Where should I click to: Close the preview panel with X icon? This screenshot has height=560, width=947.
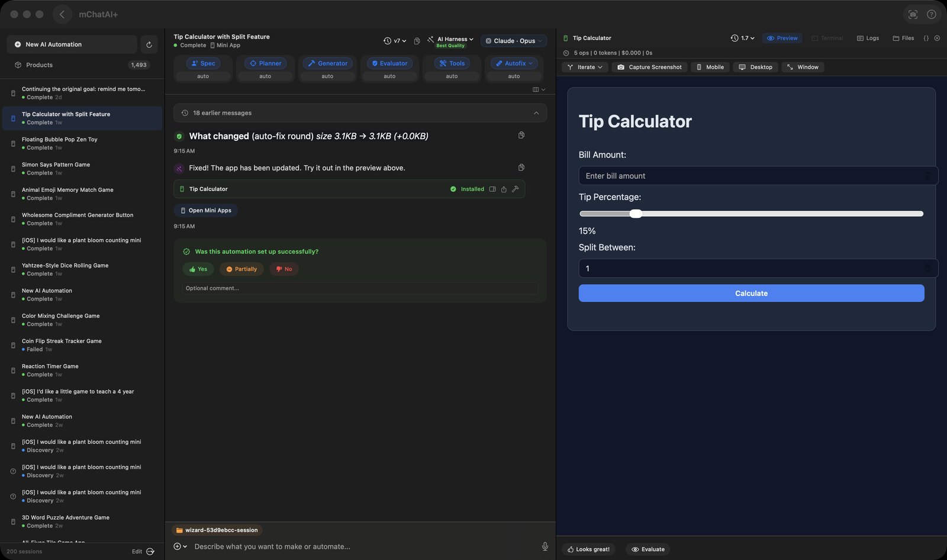[x=937, y=38]
